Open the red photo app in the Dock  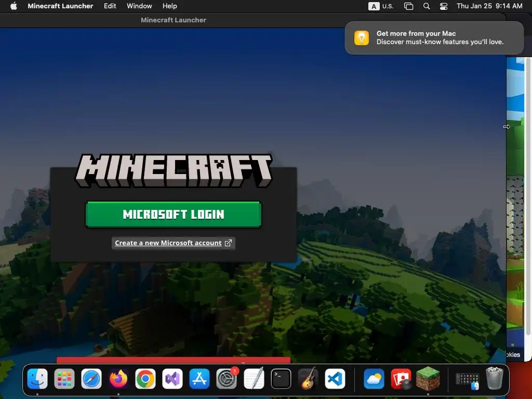pyautogui.click(x=401, y=378)
